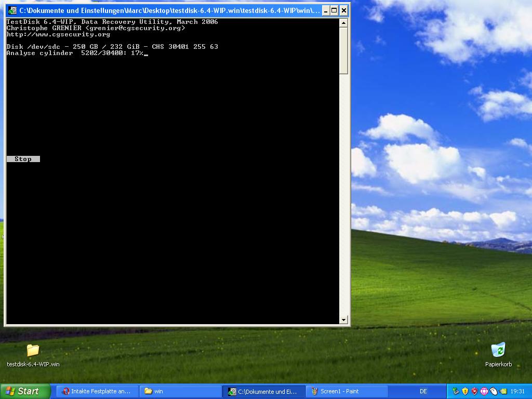Open the console window system menu icon
This screenshot has height=399, width=532.
point(12,10)
